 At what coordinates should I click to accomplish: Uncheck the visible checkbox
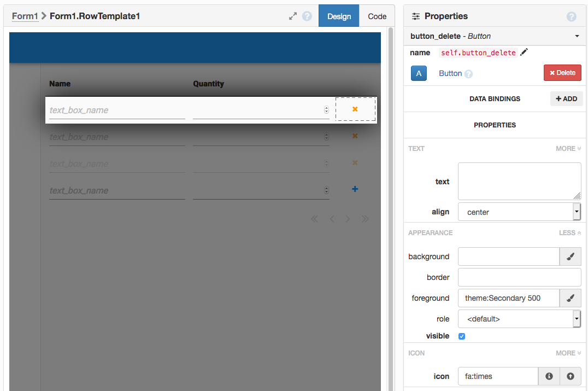(462, 336)
